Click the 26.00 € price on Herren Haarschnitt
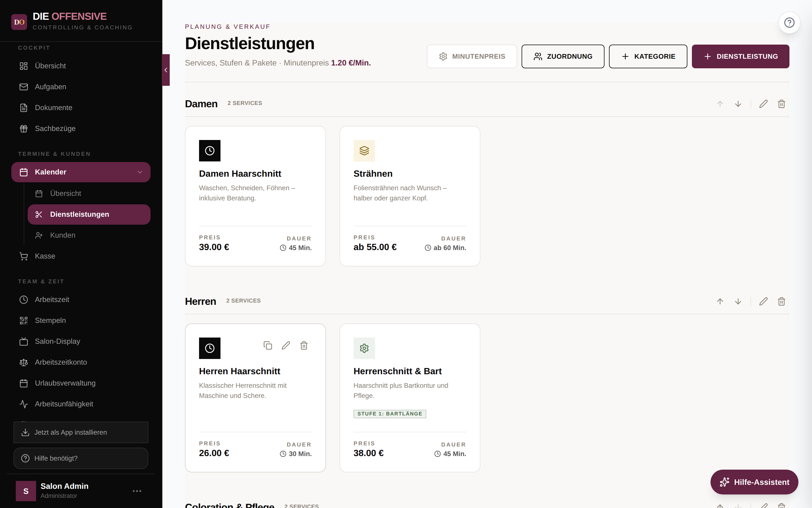Viewport: 812px width, 508px height. [x=214, y=453]
